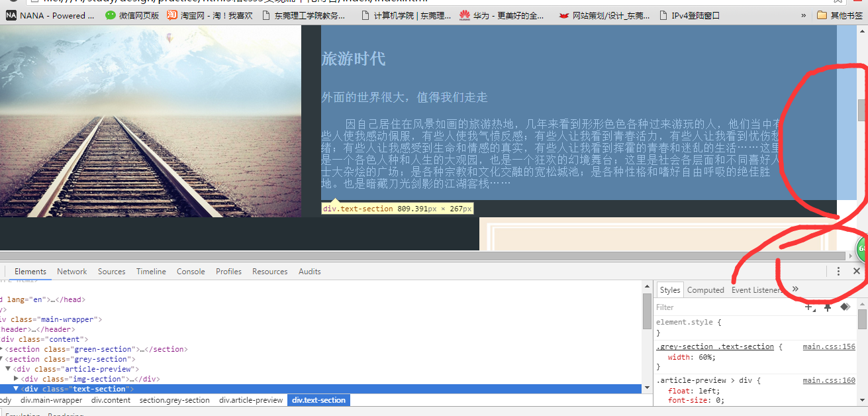Click div.main-wrapper breadcrumb
The height and width of the screenshot is (416, 868).
(52, 400)
